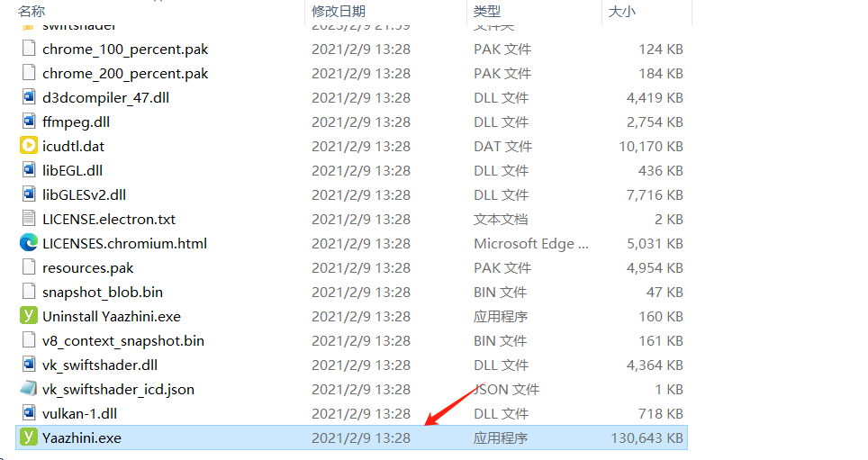This screenshot has width=868, height=460.
Task: Sort by the 修改日期 column header
Action: pos(339,11)
